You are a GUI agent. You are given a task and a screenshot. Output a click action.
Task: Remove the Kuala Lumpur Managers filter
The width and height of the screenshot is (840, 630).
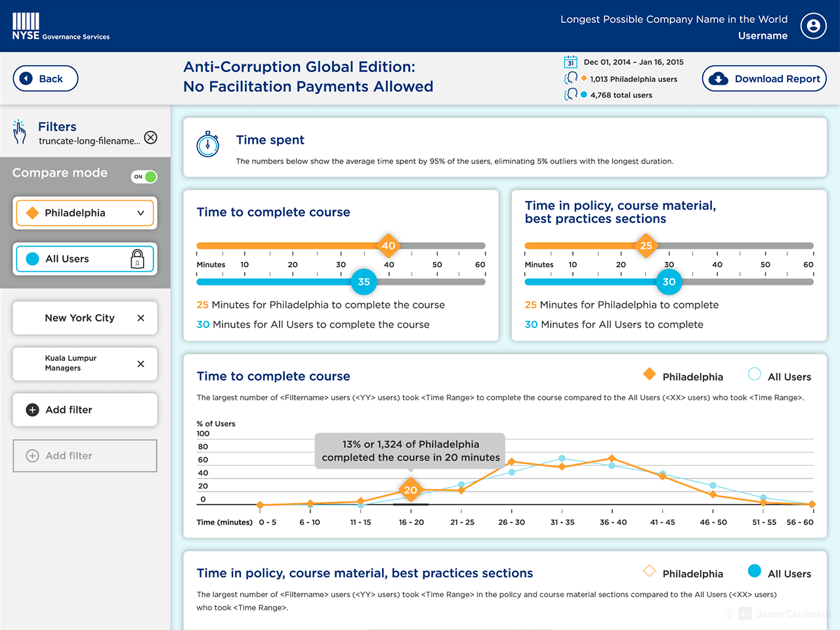(140, 364)
